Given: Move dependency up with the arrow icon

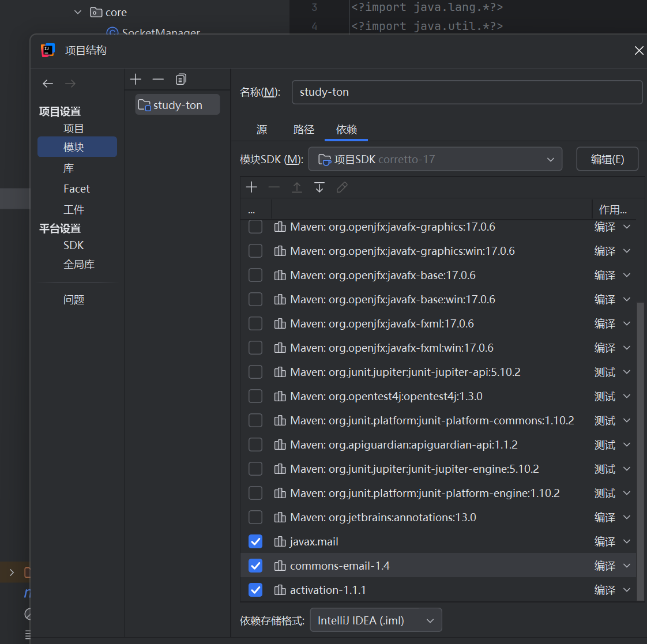Looking at the screenshot, I should click(x=297, y=187).
